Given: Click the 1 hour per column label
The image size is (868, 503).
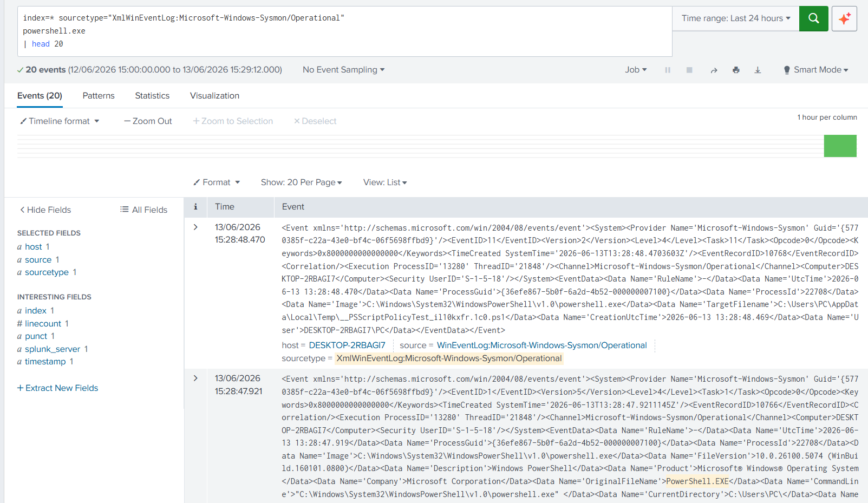Looking at the screenshot, I should [x=827, y=117].
